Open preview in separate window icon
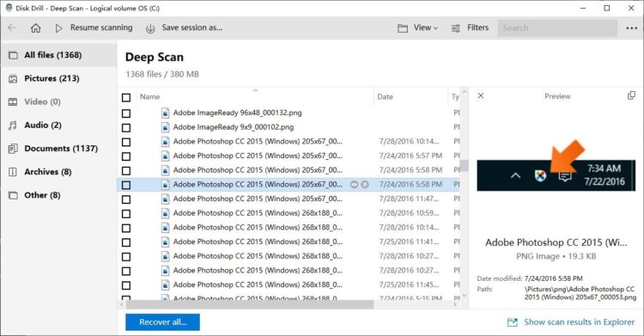This screenshot has width=644, height=336. point(631,95)
